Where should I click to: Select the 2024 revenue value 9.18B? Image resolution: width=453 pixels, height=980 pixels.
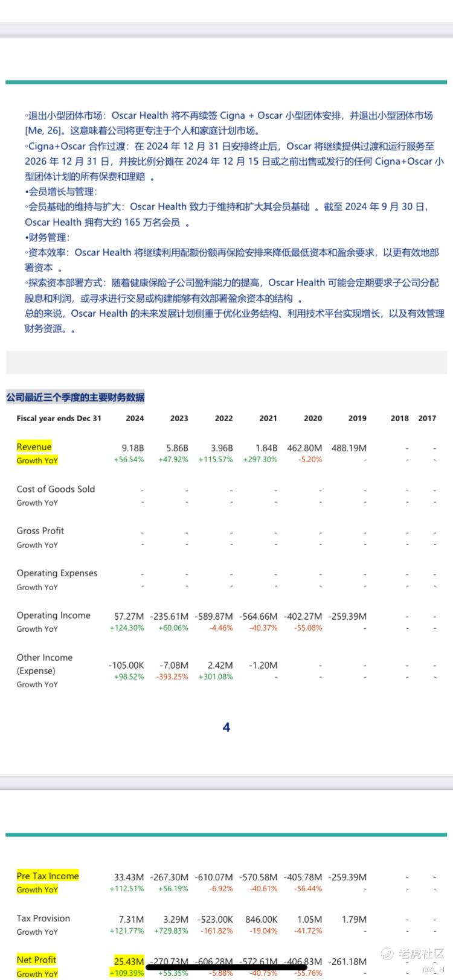click(133, 448)
